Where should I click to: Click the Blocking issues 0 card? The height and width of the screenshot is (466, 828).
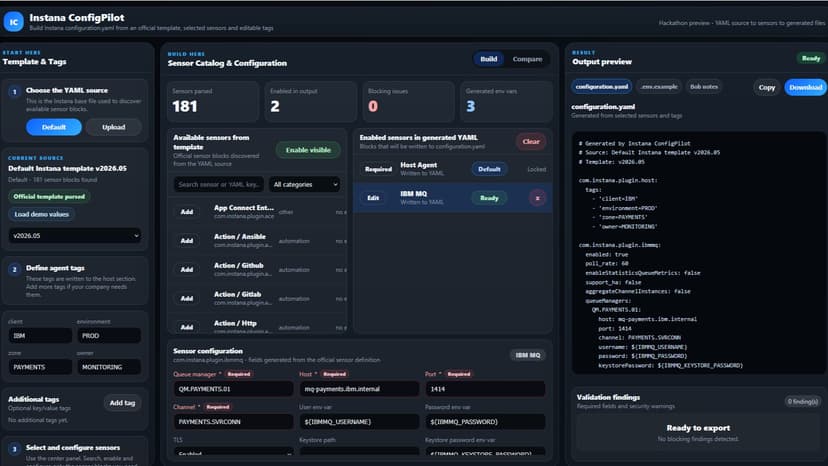point(408,102)
